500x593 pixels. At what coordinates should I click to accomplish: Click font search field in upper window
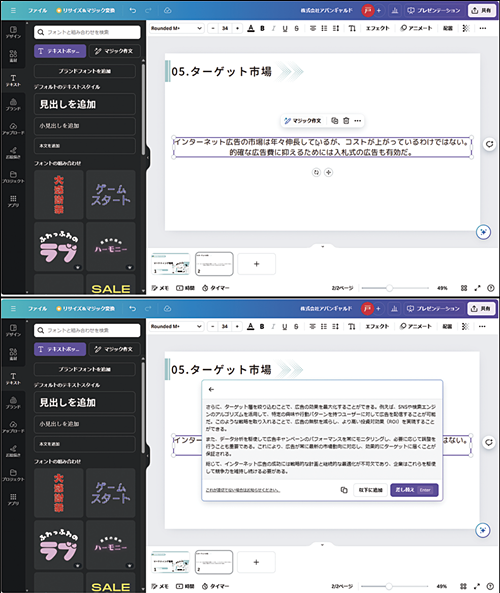pyautogui.click(x=87, y=32)
